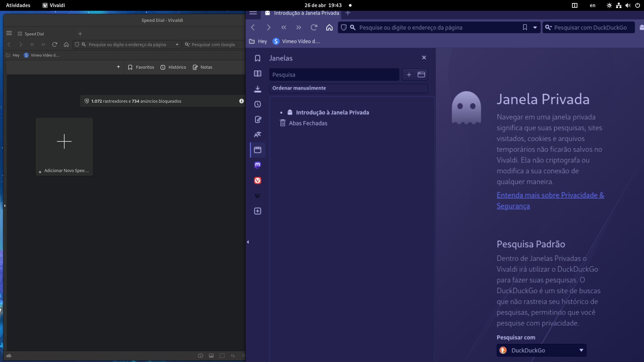Toggle the shield tracker blocking badge
The width and height of the screenshot is (644, 362).
[x=343, y=27]
